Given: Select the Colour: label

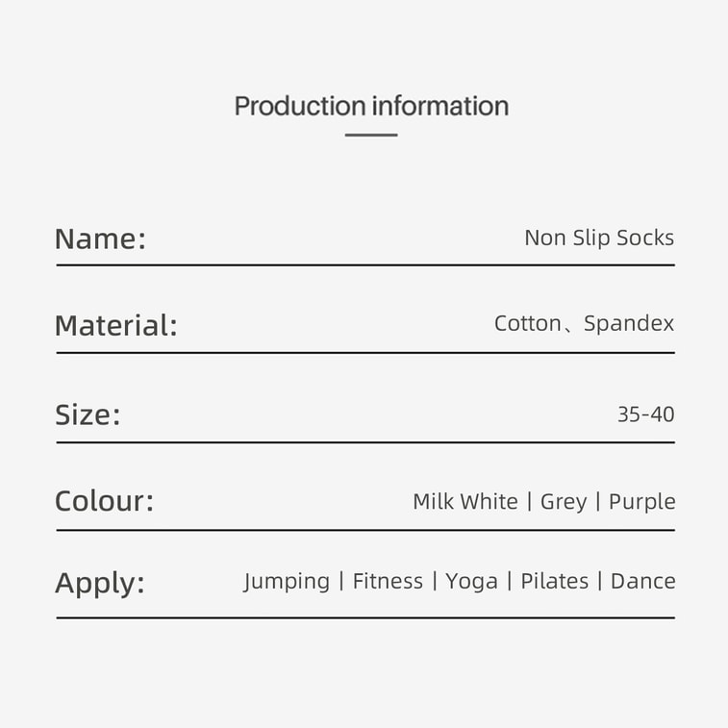Looking at the screenshot, I should (x=104, y=501).
